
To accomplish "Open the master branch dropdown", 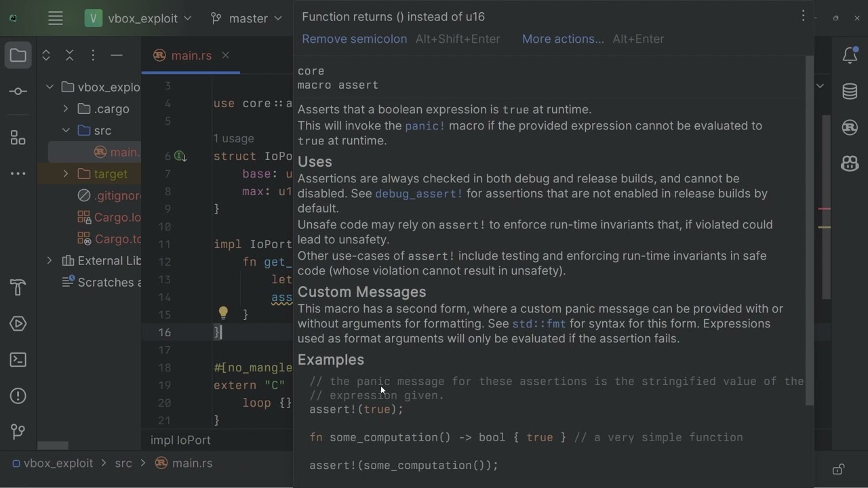I will pyautogui.click(x=247, y=18).
